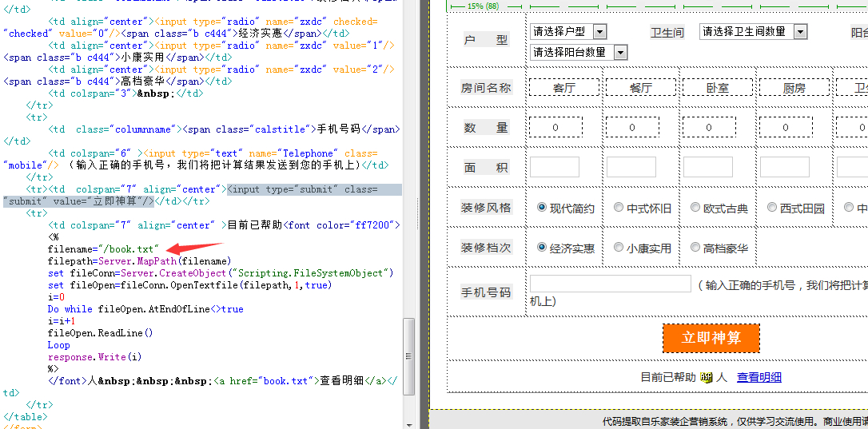This screenshot has height=429, width=868.
Task: Open the 请选择户型 dropdown
Action: pos(568,31)
